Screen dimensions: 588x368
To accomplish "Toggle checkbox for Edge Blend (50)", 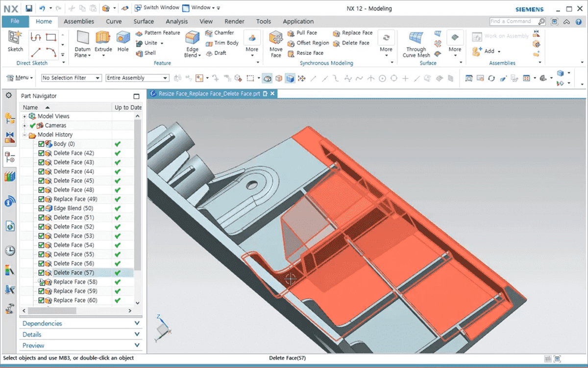I will pos(41,209).
